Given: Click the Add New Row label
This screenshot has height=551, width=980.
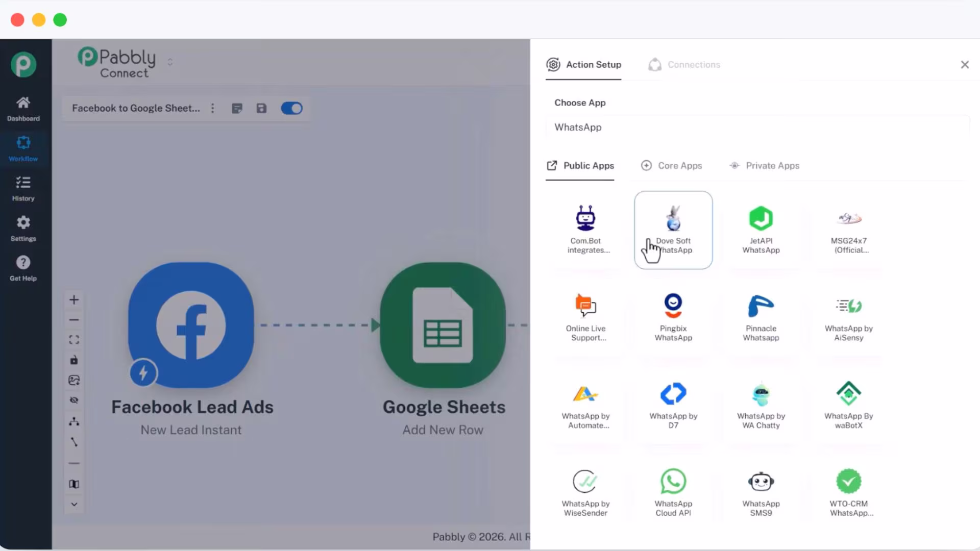Looking at the screenshot, I should coord(443,430).
